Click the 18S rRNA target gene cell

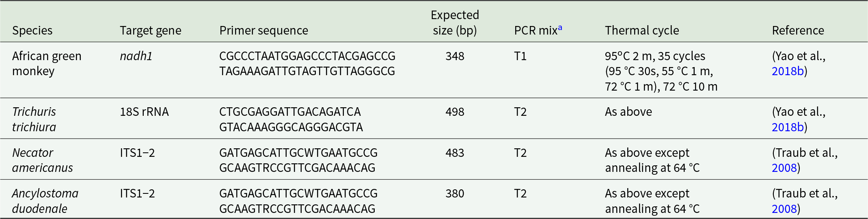(x=144, y=112)
